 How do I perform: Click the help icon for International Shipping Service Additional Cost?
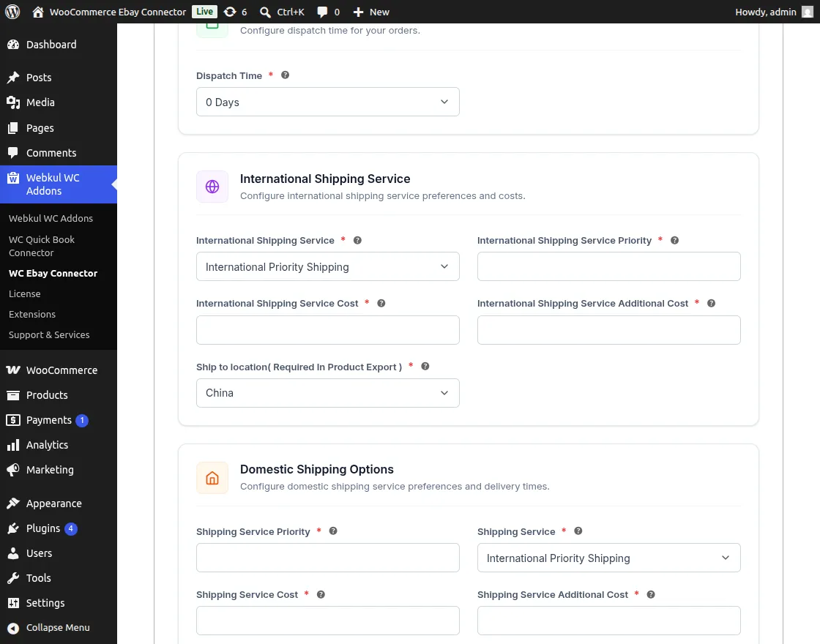click(711, 303)
